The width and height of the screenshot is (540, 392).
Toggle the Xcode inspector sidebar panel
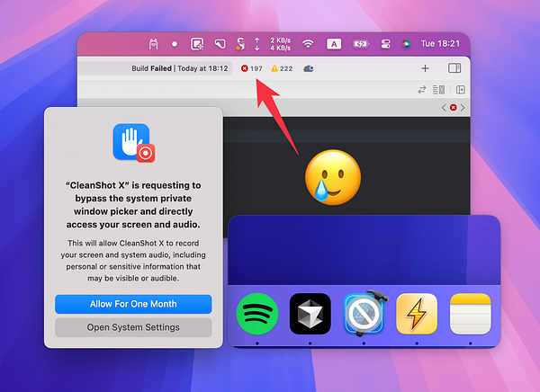coord(454,68)
